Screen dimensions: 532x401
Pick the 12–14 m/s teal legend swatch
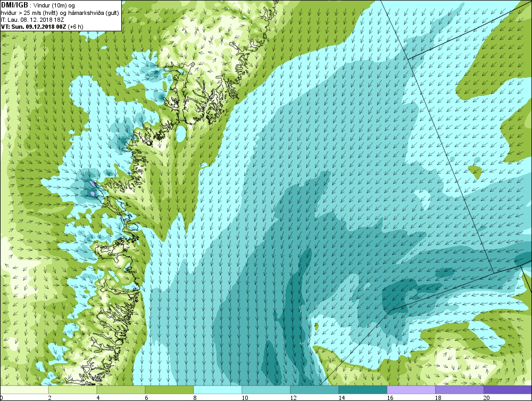(314, 390)
